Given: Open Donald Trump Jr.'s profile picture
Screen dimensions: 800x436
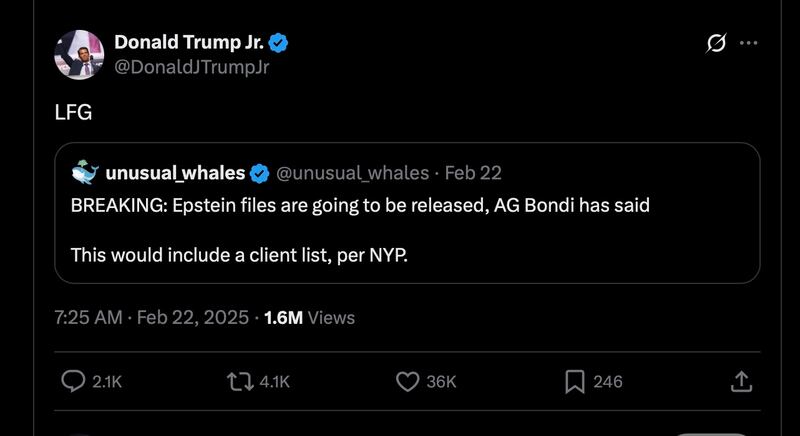Looking at the screenshot, I should point(79,54).
